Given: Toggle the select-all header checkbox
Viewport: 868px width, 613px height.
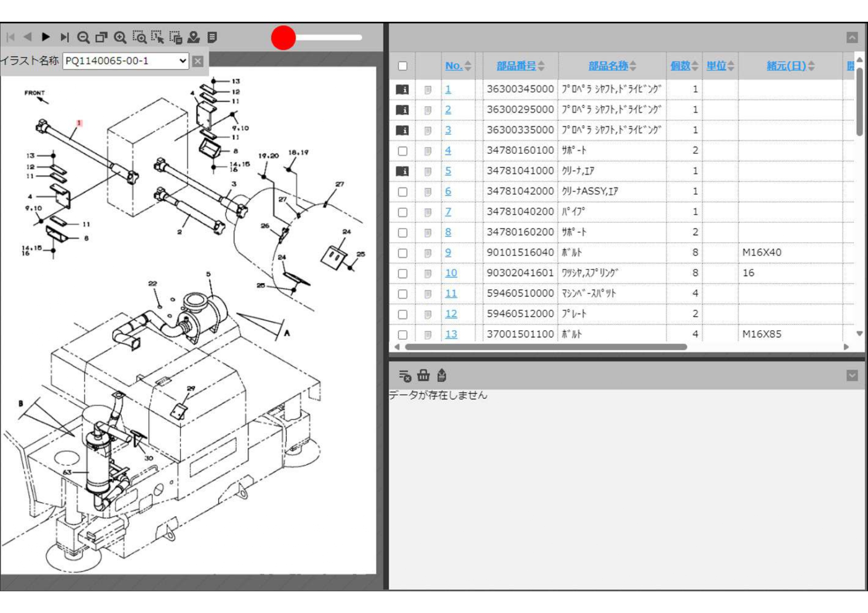Looking at the screenshot, I should 403,66.
